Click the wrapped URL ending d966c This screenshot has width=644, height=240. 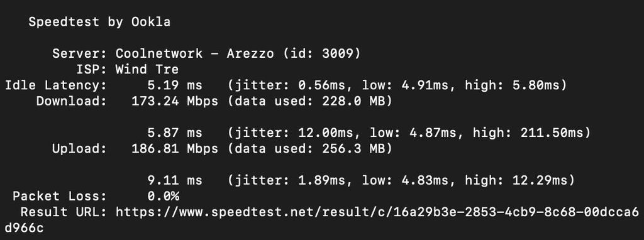(x=24, y=227)
